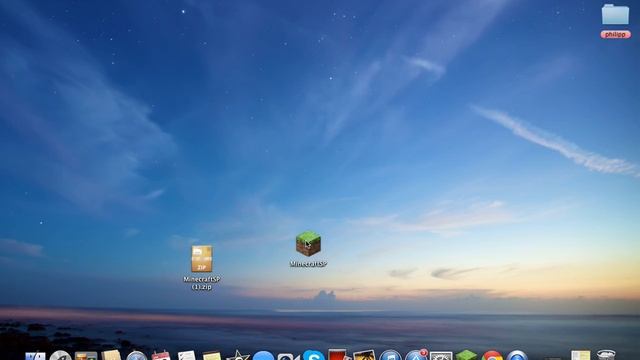The height and width of the screenshot is (360, 640).
Task: Open the Trash in the dock
Action: [606, 355]
